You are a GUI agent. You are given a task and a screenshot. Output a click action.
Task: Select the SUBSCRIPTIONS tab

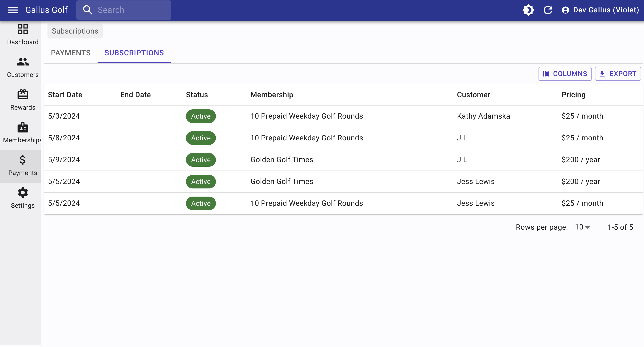[x=134, y=53]
